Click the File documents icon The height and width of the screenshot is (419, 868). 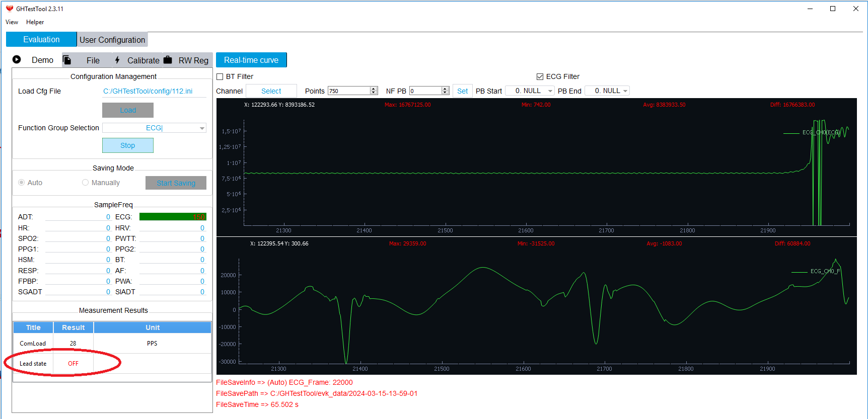pyautogui.click(x=67, y=60)
